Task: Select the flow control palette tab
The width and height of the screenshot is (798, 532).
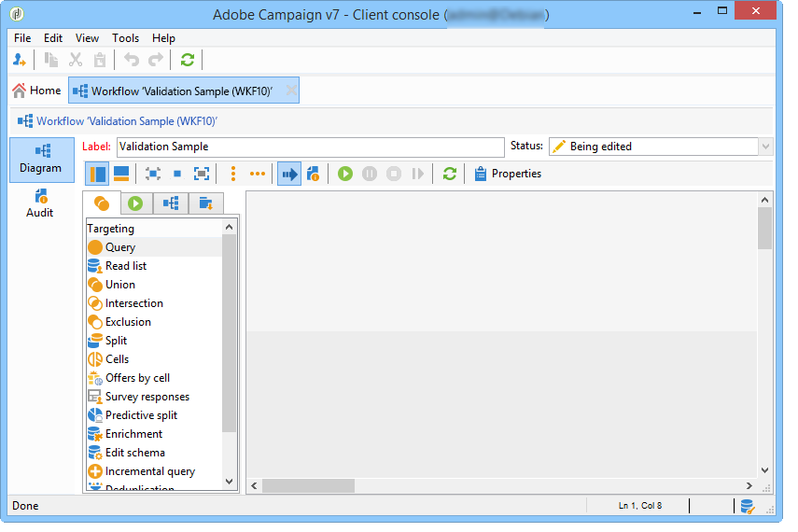Action: [x=171, y=203]
